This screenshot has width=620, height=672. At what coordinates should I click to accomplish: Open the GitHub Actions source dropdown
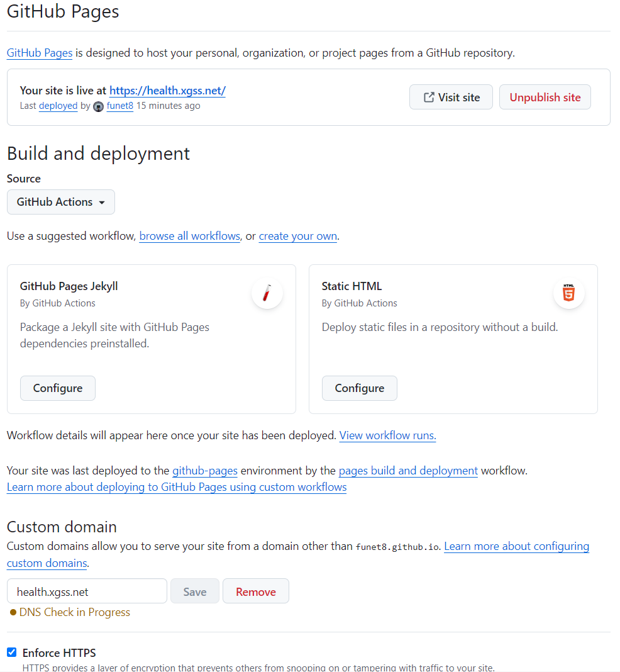point(61,202)
